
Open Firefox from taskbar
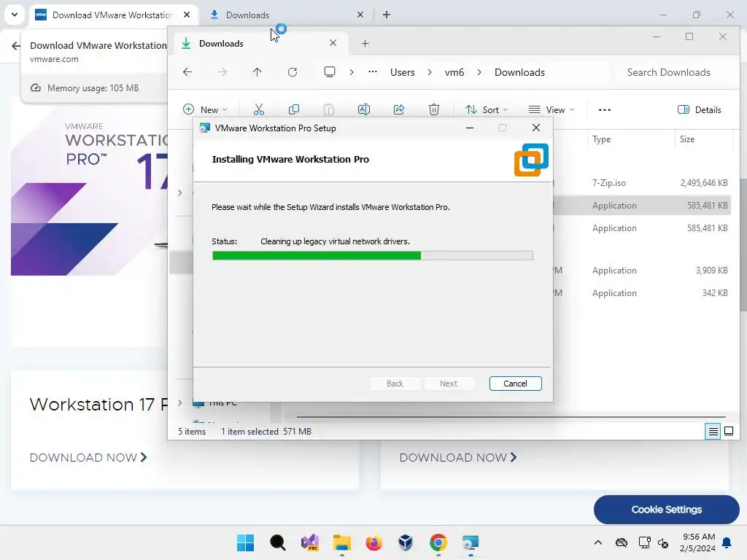coord(374,542)
